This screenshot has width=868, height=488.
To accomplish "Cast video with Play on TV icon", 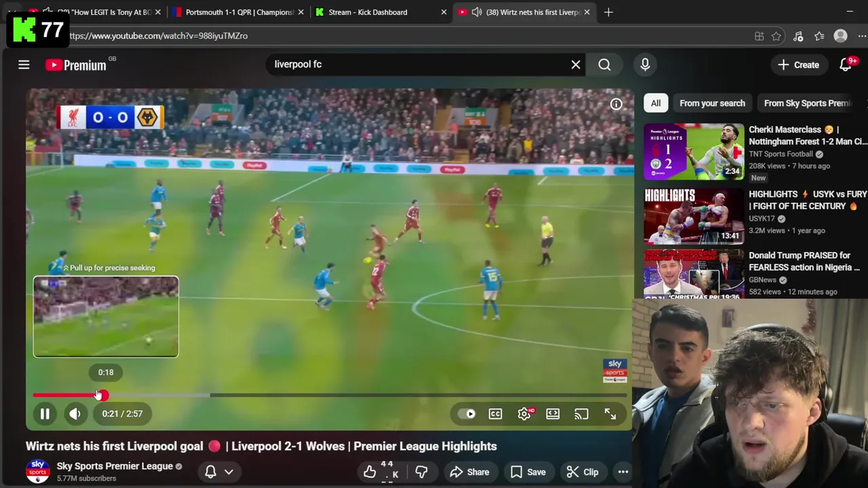I will (x=581, y=413).
